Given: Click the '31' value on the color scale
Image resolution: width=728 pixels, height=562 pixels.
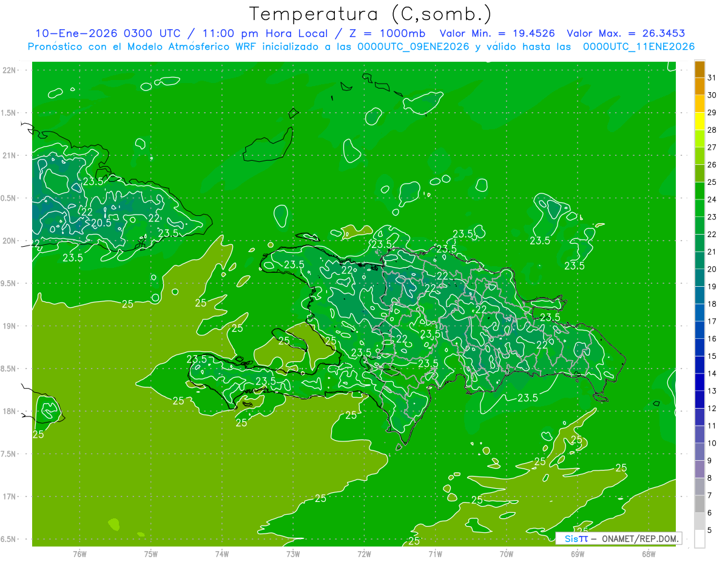Looking at the screenshot, I should click(x=712, y=78).
